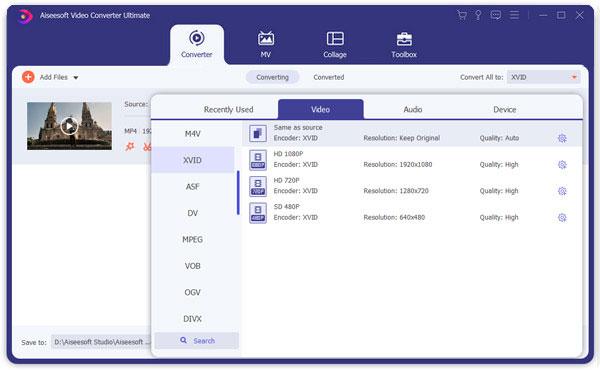Switch to the Device format tab
600x370 pixels.
pos(504,109)
